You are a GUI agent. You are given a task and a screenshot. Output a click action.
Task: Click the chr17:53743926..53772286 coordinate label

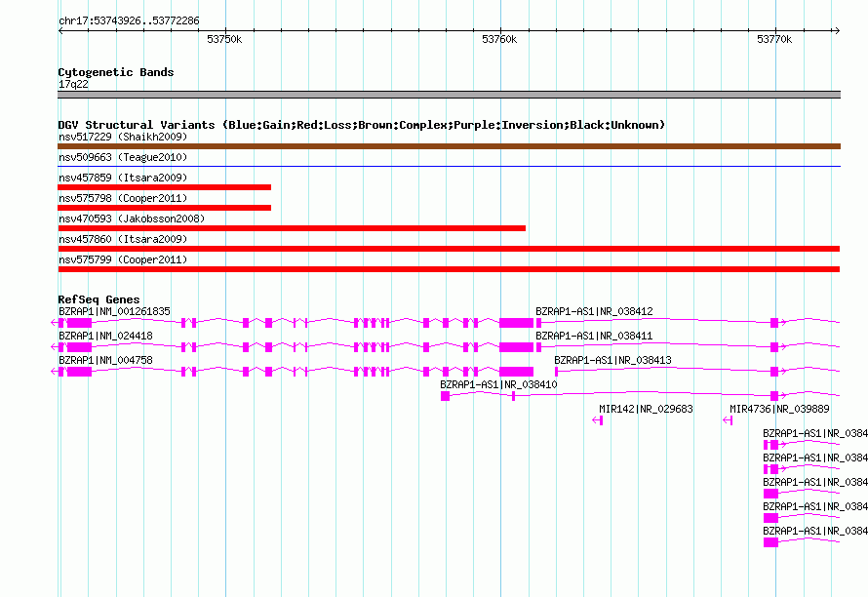pos(129,21)
